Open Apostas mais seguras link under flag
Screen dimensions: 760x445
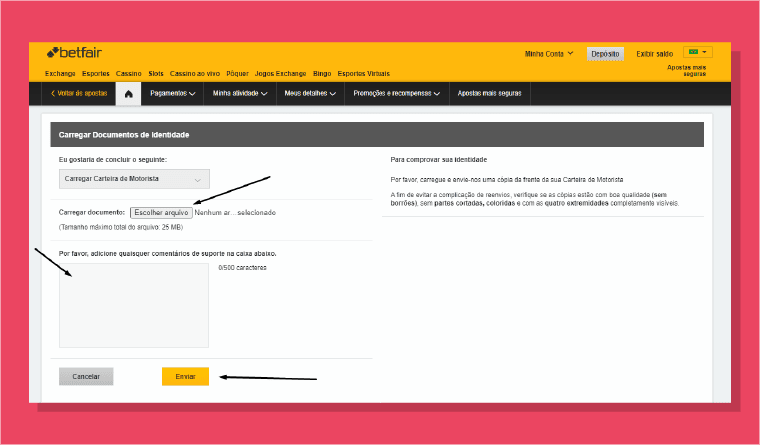click(687, 70)
